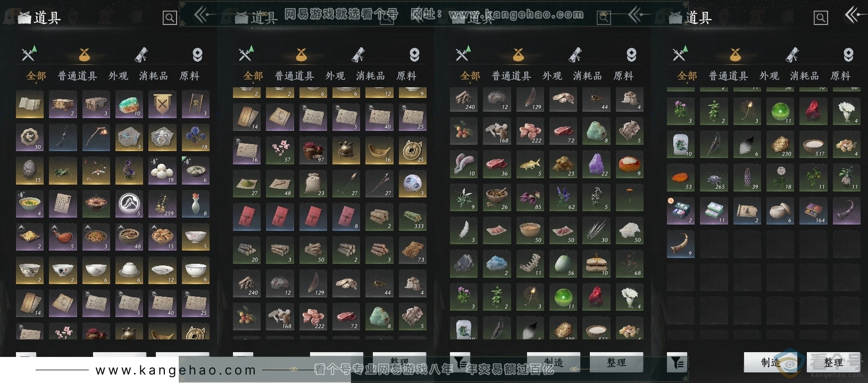Open search in the first inventory panel
This screenshot has height=383, width=868.
[170, 18]
